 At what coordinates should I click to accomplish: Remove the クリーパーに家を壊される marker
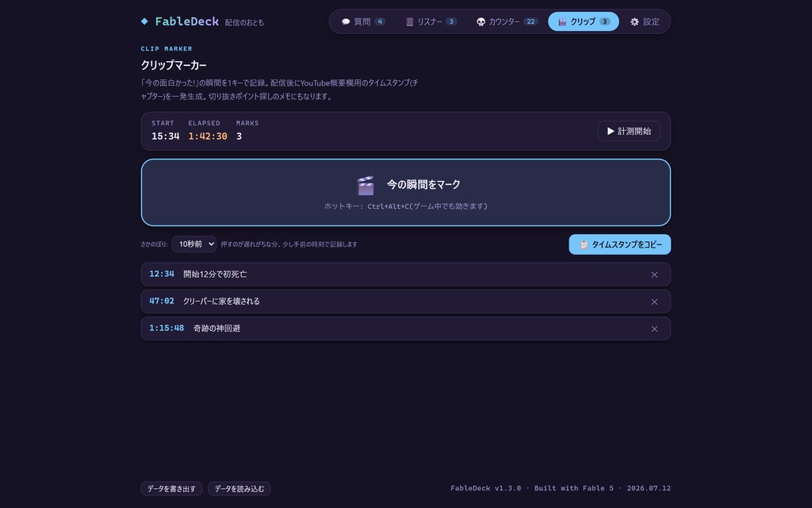654,302
